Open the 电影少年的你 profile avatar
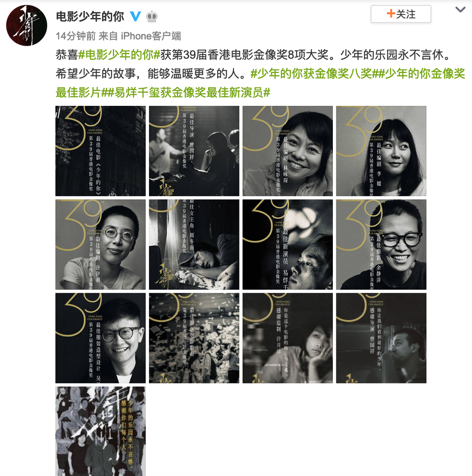This screenshot has width=472, height=476. tap(27, 25)
